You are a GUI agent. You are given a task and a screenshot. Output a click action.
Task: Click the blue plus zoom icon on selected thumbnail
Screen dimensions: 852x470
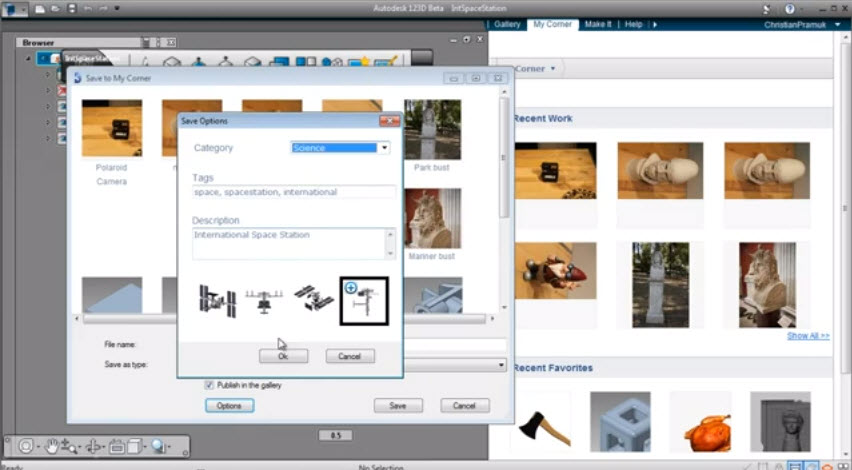click(x=351, y=288)
